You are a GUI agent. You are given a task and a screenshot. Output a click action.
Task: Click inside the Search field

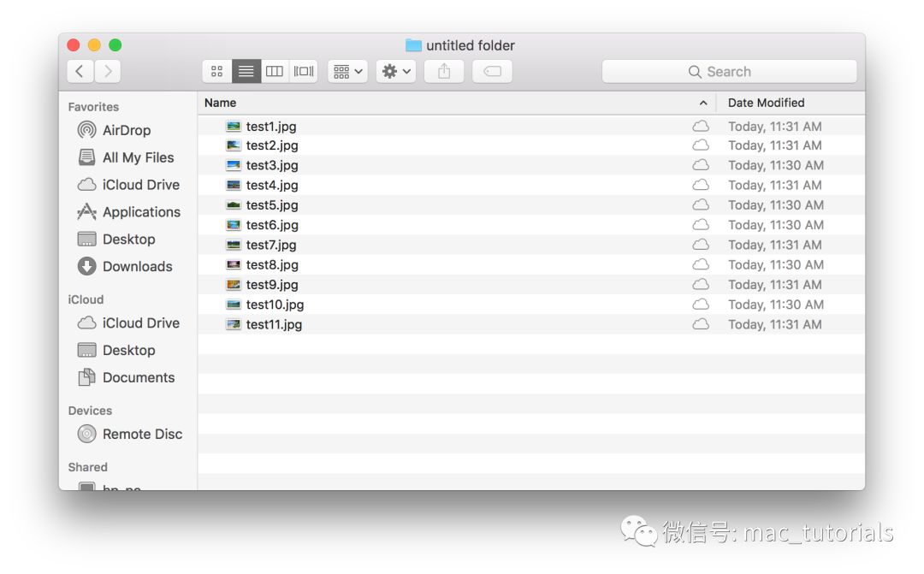click(x=729, y=72)
